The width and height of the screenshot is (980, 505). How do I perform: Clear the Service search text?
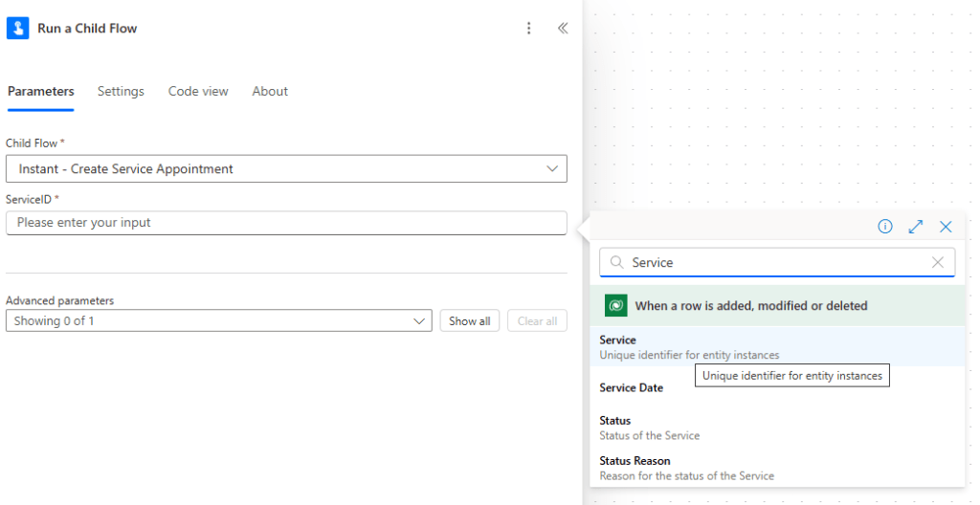point(938,262)
